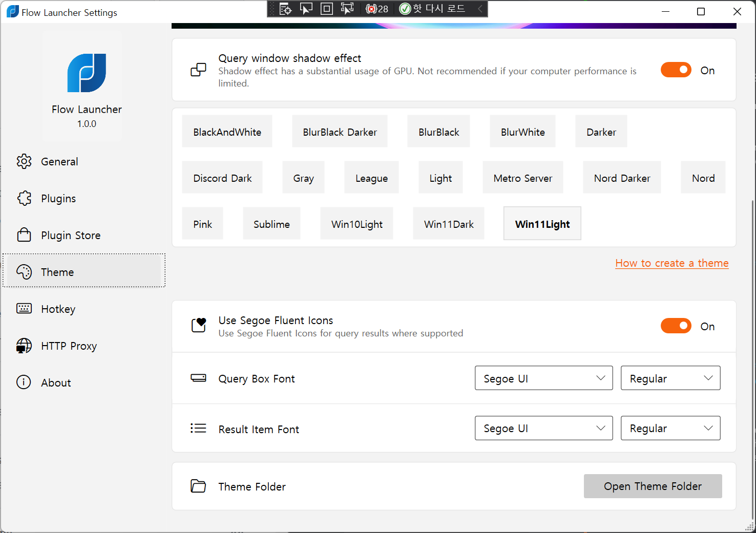Open the General settings tab
The height and width of the screenshot is (533, 756).
[x=84, y=161]
